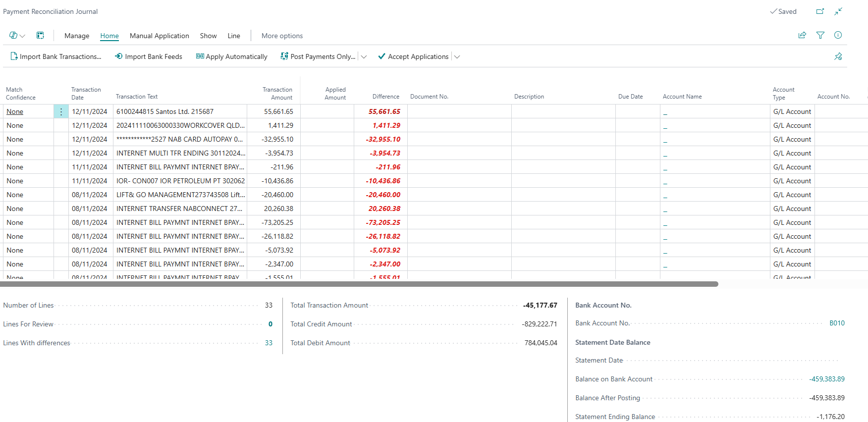Collapse the page with the shrink arrows icon
The image size is (868, 422).
[838, 11]
